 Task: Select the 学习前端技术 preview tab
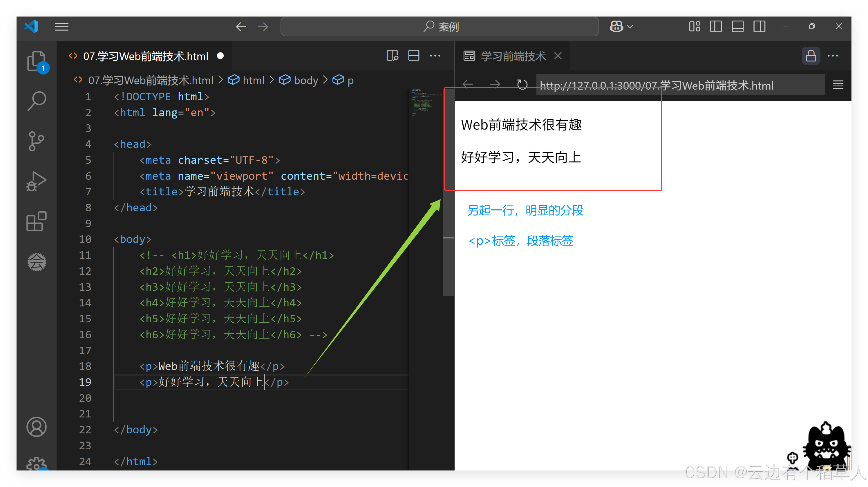tap(513, 56)
